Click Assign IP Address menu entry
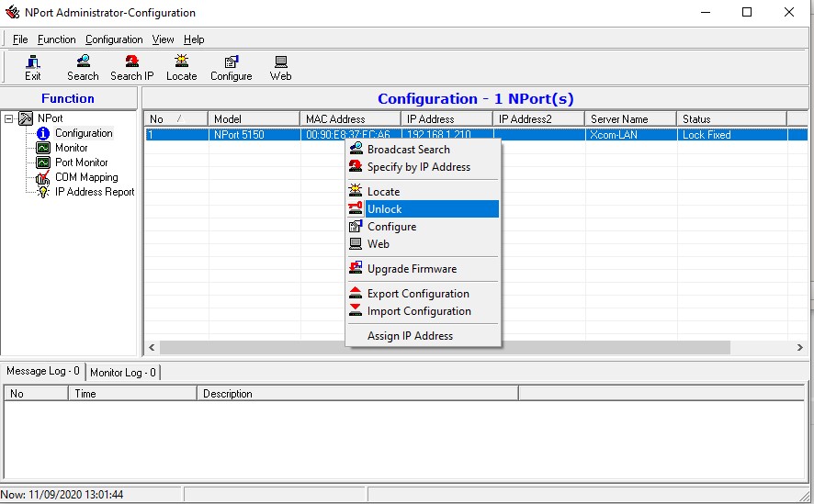 [410, 336]
